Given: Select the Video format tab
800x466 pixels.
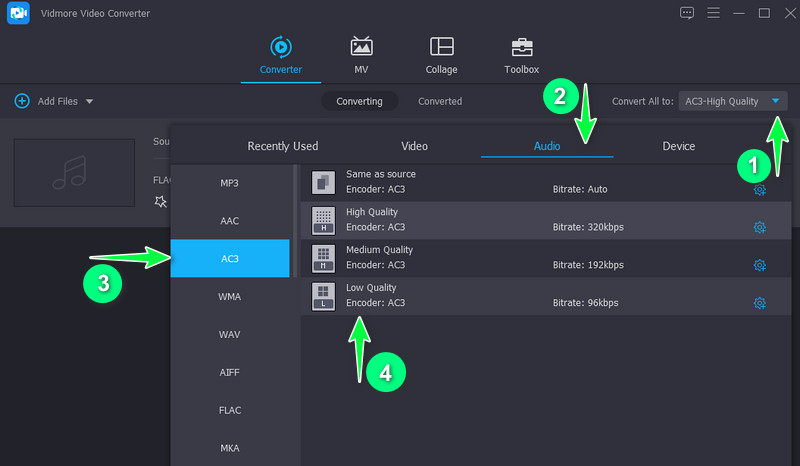Looking at the screenshot, I should (x=414, y=146).
